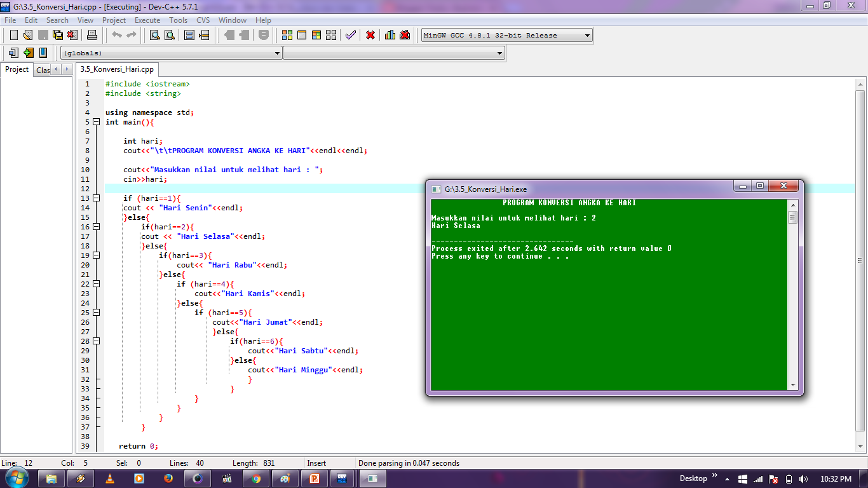This screenshot has height=488, width=868.
Task: Open the CVS menu
Action: click(x=203, y=20)
